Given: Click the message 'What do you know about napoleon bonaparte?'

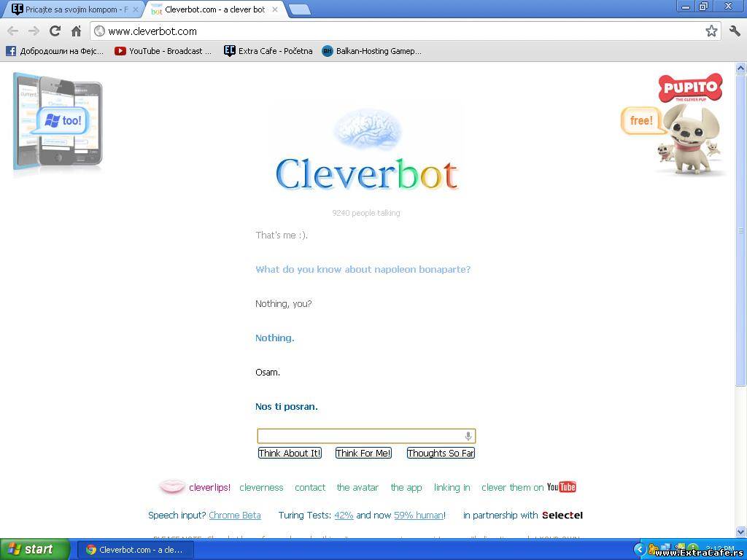Looking at the screenshot, I should tap(363, 270).
